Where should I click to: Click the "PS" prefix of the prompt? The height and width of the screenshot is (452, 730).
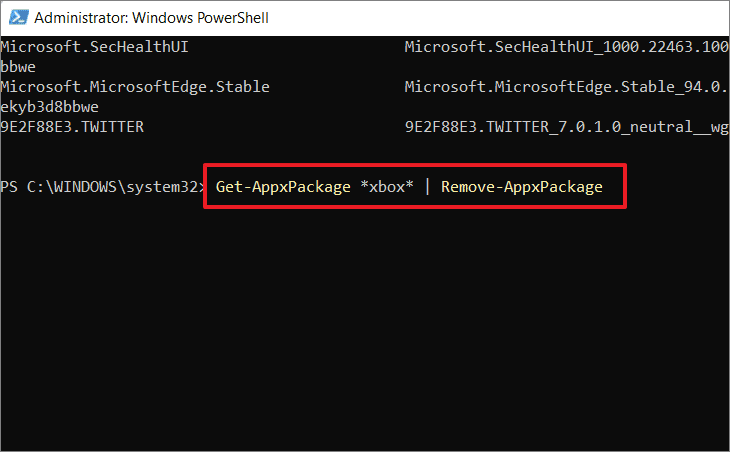[10, 187]
